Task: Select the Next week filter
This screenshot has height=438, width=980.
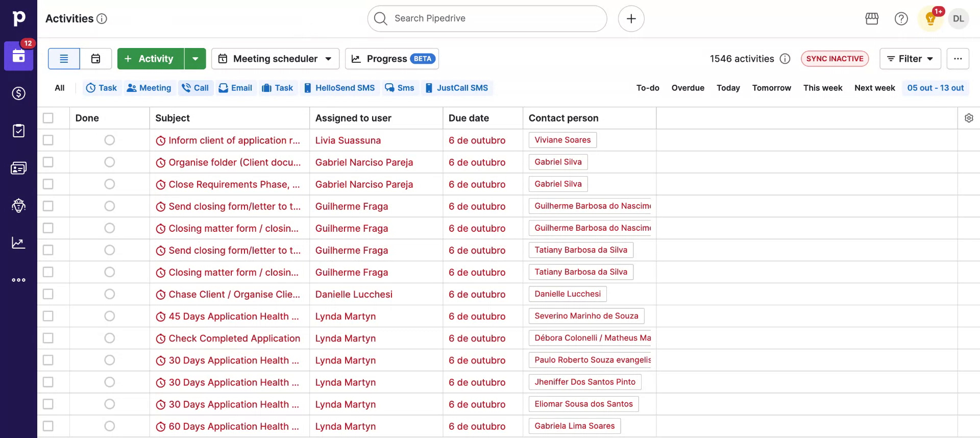Action: click(x=875, y=88)
